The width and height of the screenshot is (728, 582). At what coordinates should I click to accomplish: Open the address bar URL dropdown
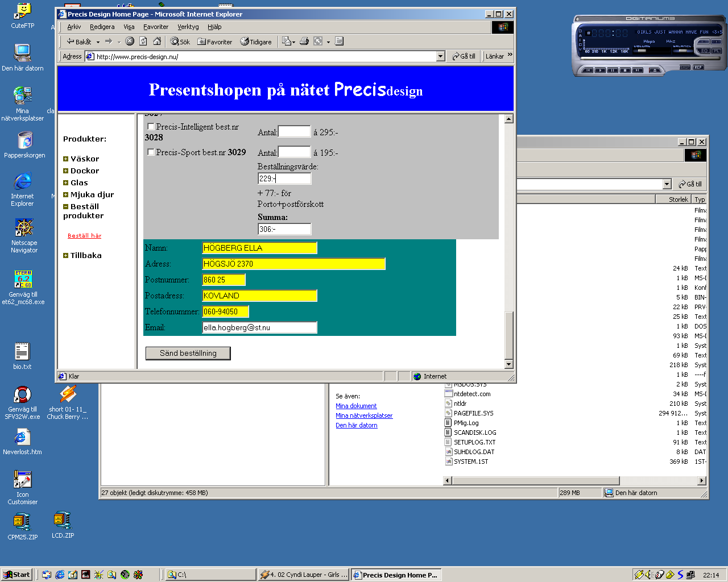coord(440,56)
